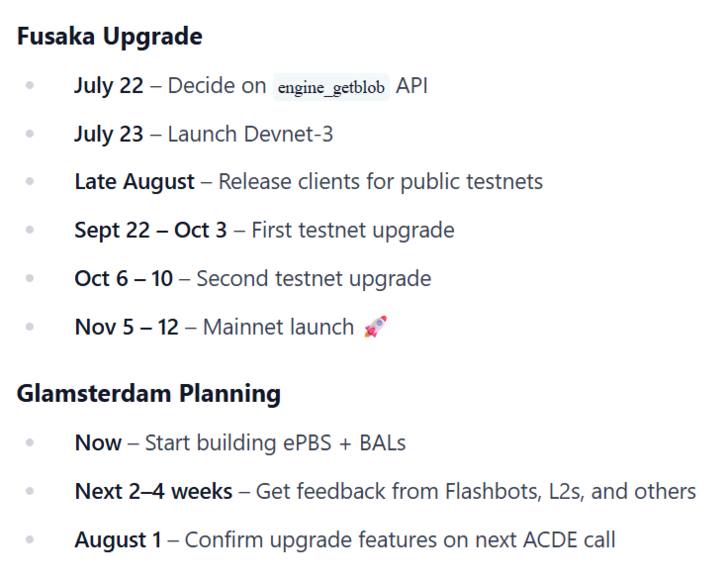Viewport: 728px width, 581px height.
Task: Click the Oct 6 – 10 date range
Action: point(123,278)
